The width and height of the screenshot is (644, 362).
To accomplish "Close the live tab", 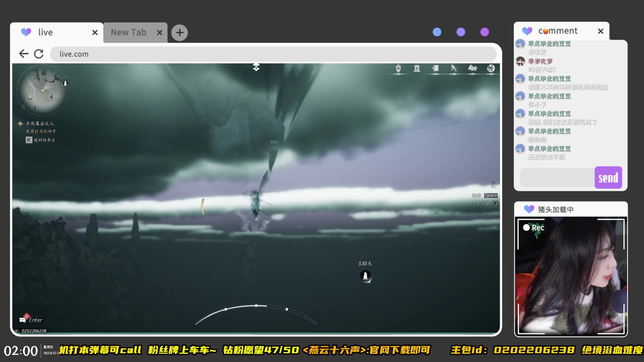I will coord(95,33).
